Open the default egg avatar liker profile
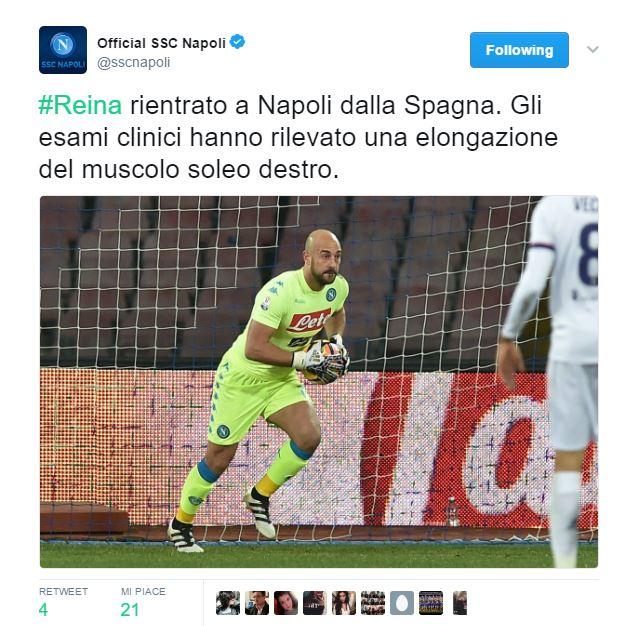Image resolution: width=638 pixels, height=626 pixels. pyautogui.click(x=402, y=603)
